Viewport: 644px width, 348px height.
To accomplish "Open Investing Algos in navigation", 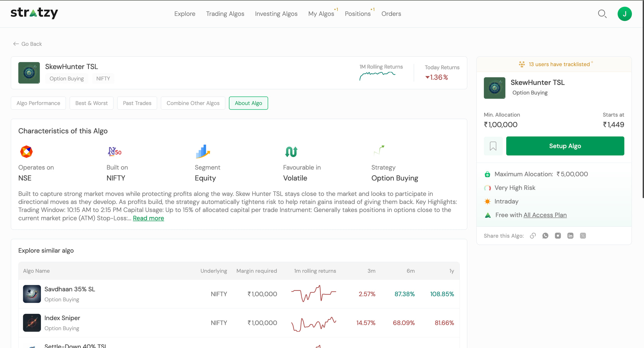I will (276, 14).
